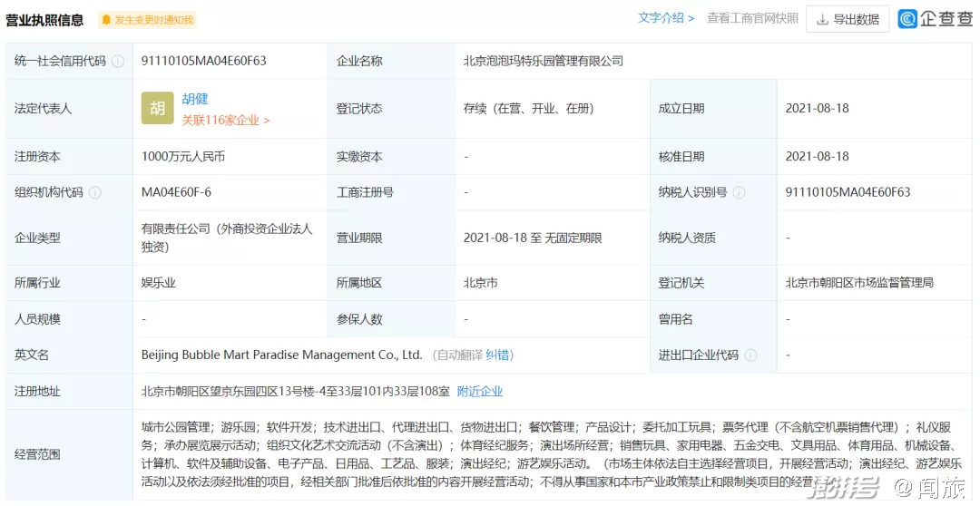Click 纠错 to correct the English name
Image resolution: width=980 pixels, height=506 pixels.
[499, 355]
